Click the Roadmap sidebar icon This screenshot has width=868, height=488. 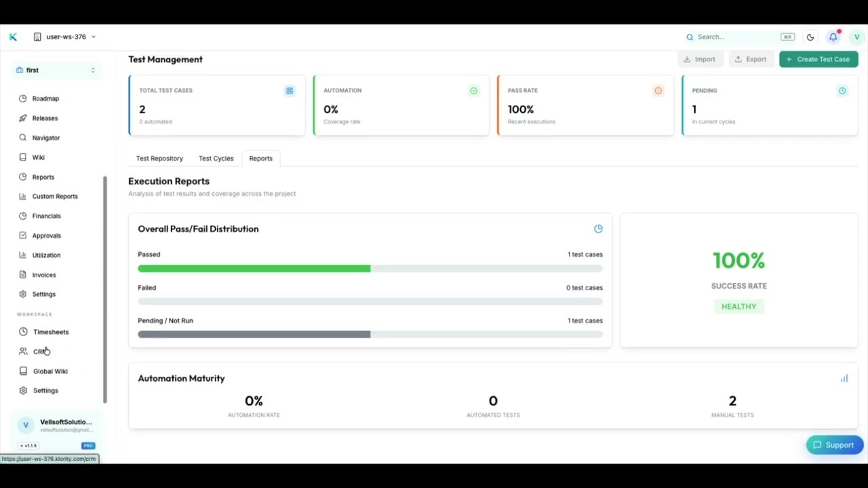click(23, 98)
